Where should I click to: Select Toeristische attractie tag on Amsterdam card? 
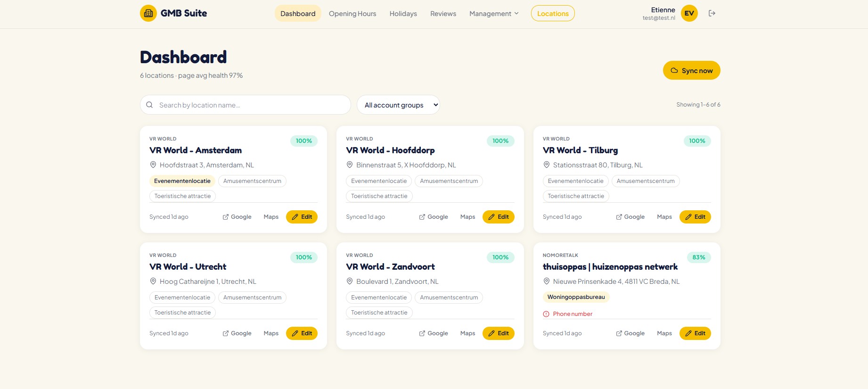click(x=182, y=196)
